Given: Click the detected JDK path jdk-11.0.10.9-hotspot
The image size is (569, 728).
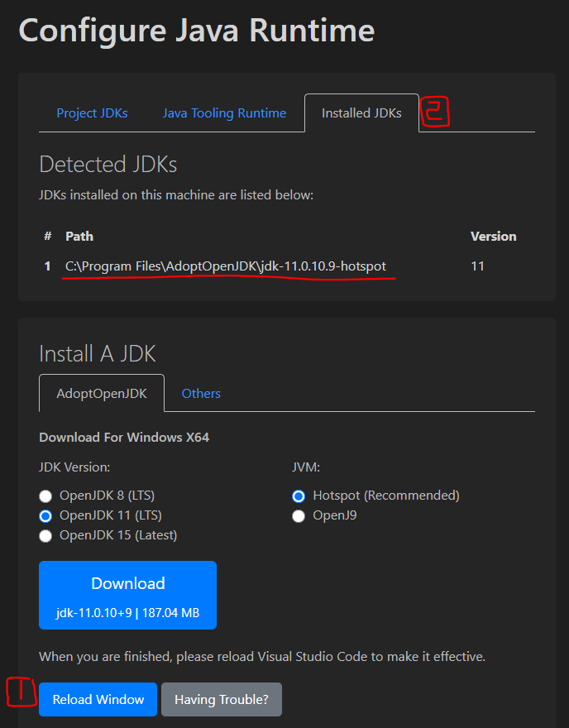Looking at the screenshot, I should [x=226, y=266].
